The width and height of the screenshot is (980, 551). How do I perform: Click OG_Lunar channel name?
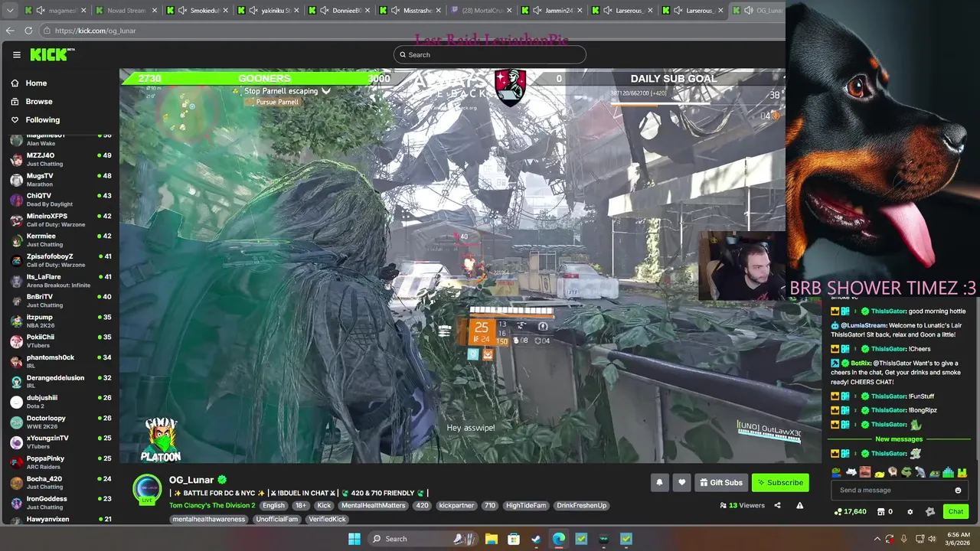191,480
